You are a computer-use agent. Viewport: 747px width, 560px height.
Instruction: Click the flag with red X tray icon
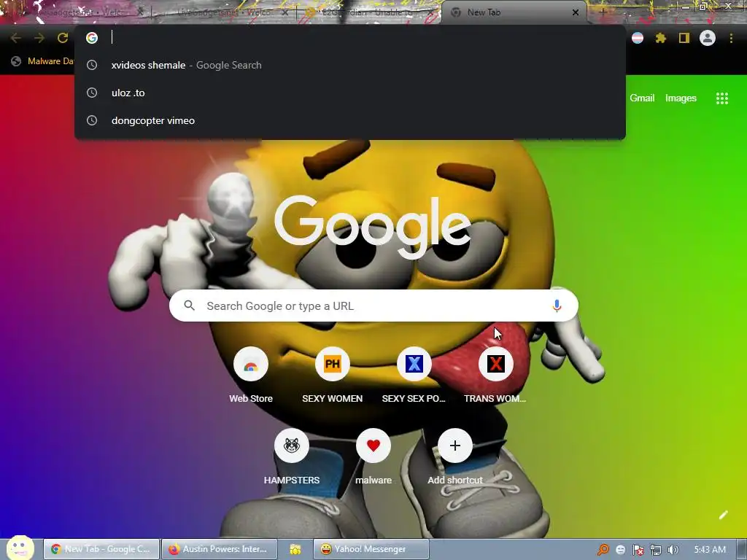(x=638, y=550)
